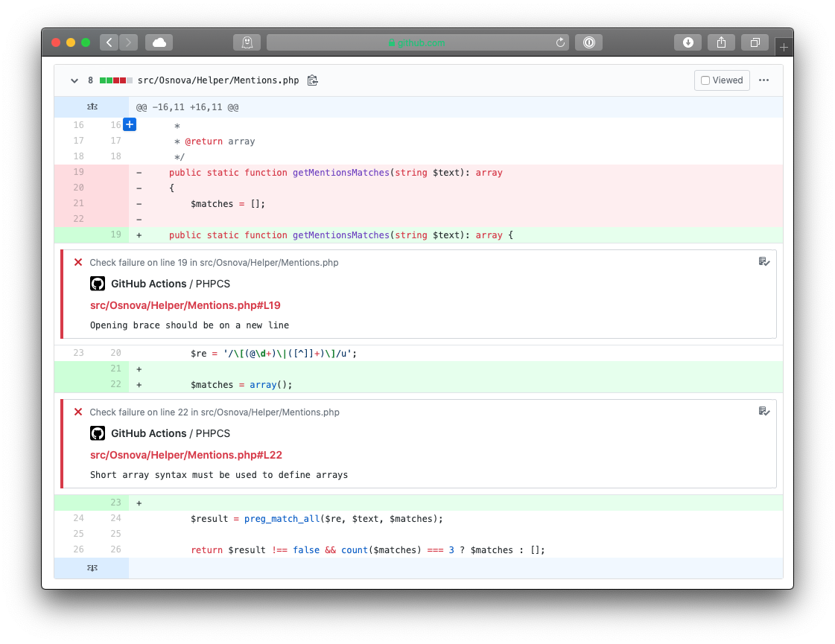The height and width of the screenshot is (644, 835).
Task: Click added line number 22
Action: tap(116, 383)
